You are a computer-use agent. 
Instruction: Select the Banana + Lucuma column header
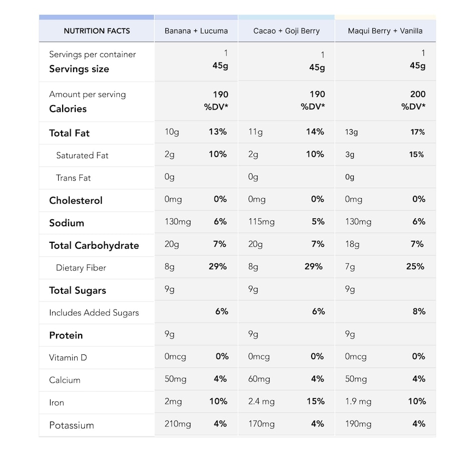point(196,31)
